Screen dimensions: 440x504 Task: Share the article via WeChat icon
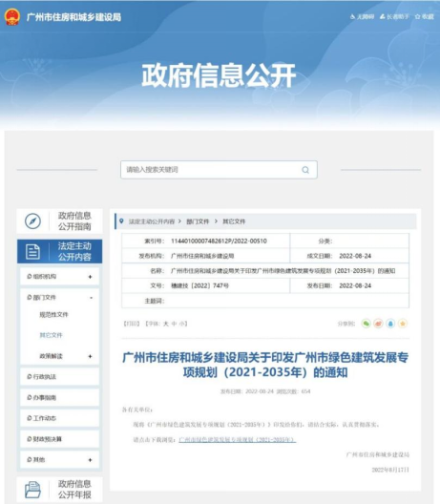pyautogui.click(x=367, y=324)
